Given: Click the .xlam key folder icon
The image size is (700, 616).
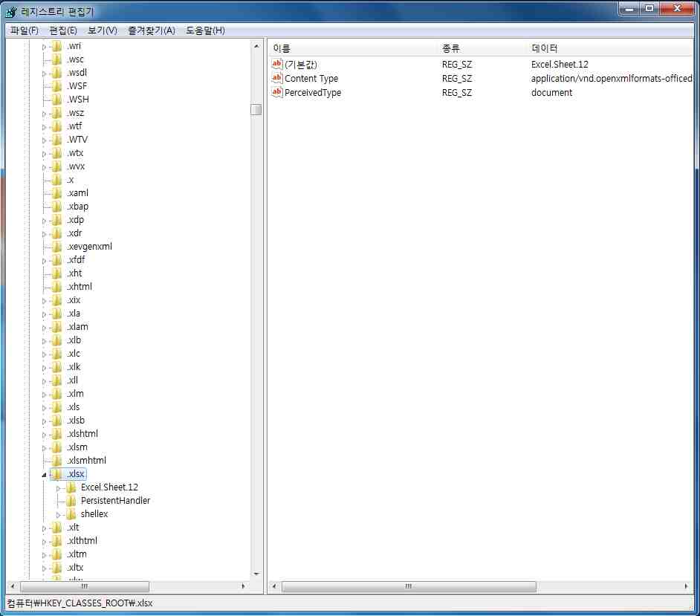Looking at the screenshot, I should [56, 327].
